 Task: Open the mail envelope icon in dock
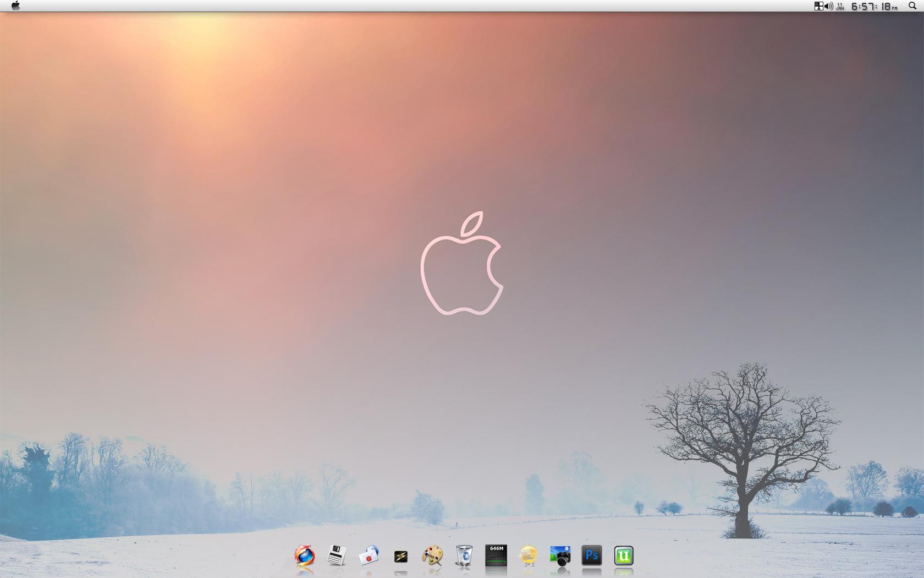click(x=369, y=555)
